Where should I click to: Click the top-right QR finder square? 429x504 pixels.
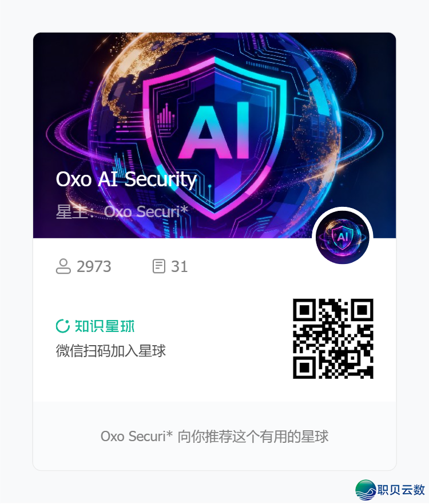[x=362, y=310]
